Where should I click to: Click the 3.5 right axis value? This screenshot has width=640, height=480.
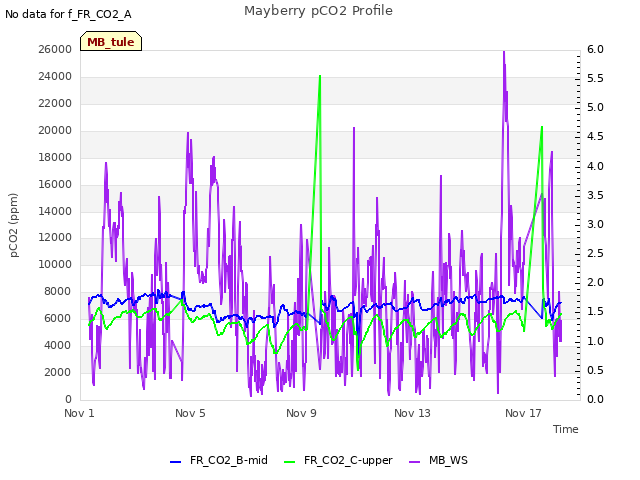pyautogui.click(x=595, y=195)
